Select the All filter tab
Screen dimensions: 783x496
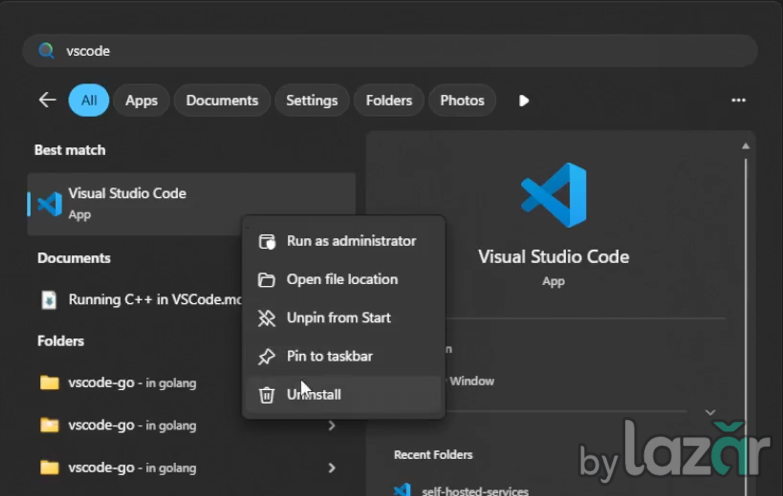tap(89, 100)
